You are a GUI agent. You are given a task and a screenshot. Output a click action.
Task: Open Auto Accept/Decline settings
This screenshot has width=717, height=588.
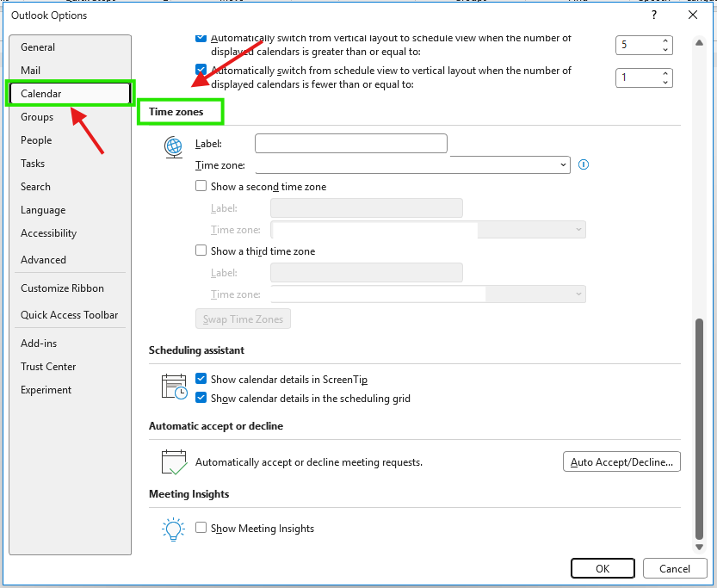621,461
